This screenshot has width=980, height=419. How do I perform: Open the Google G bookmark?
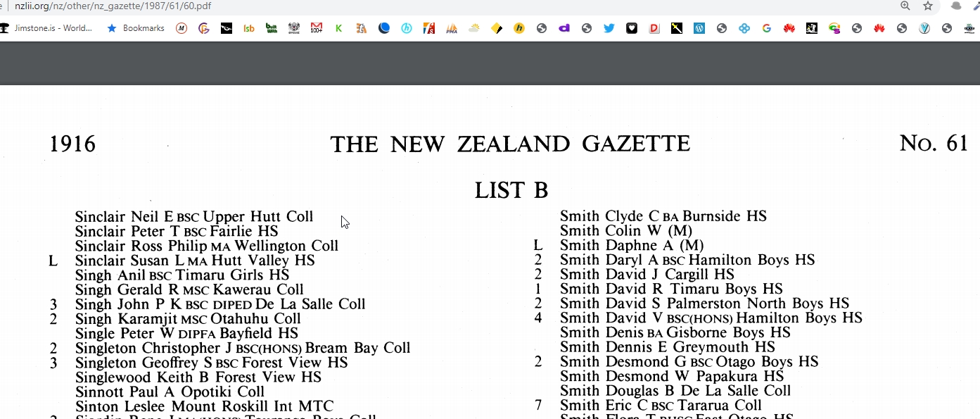767,28
